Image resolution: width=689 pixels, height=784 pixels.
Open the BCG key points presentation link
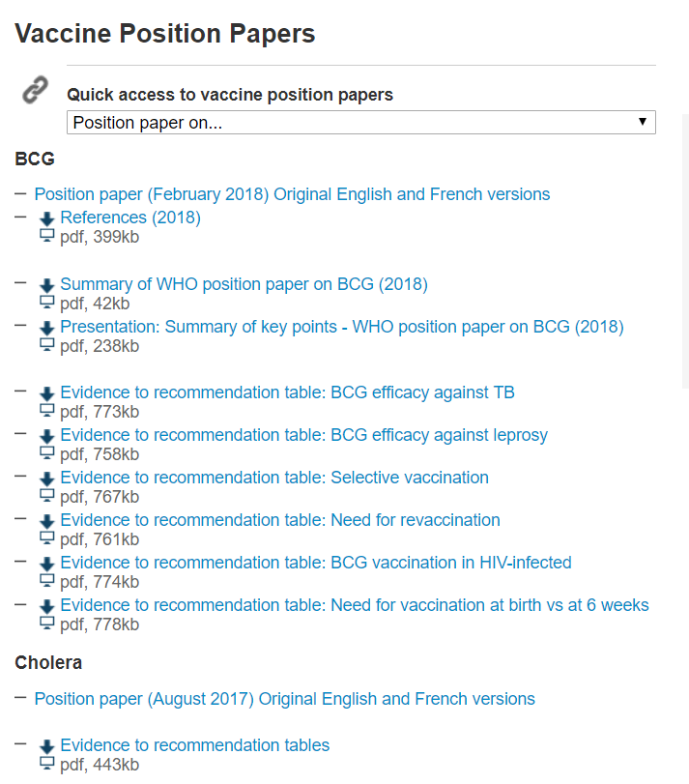(x=342, y=326)
